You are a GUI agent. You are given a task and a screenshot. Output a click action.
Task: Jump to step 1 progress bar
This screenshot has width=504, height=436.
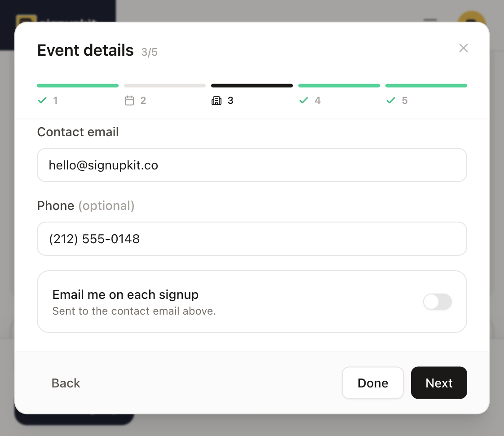click(77, 85)
